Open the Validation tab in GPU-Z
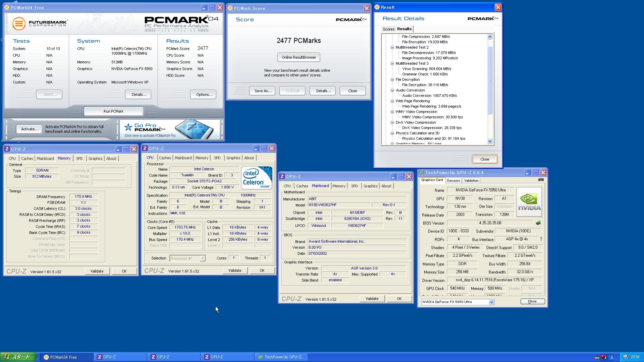 [x=471, y=180]
